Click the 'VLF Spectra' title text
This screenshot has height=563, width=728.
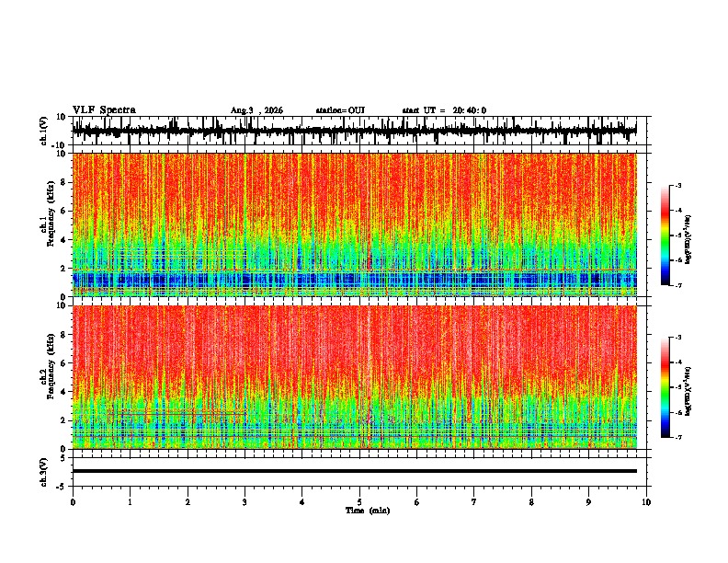click(x=104, y=110)
